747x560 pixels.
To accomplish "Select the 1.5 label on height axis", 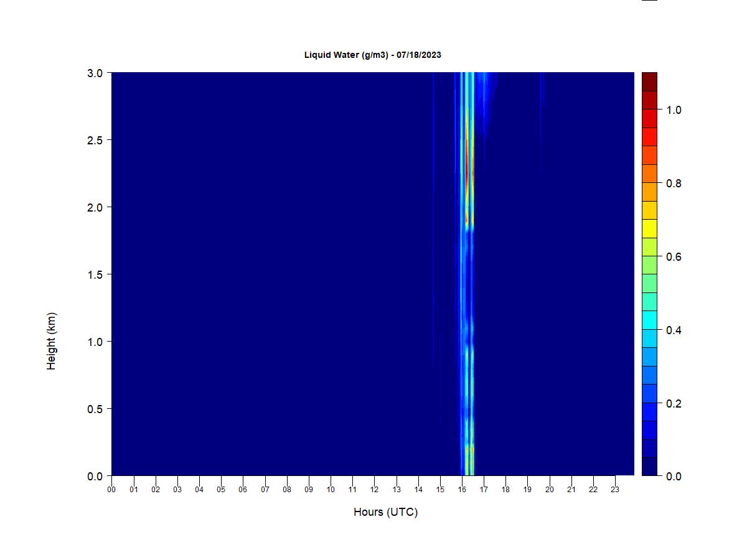I will [95, 274].
